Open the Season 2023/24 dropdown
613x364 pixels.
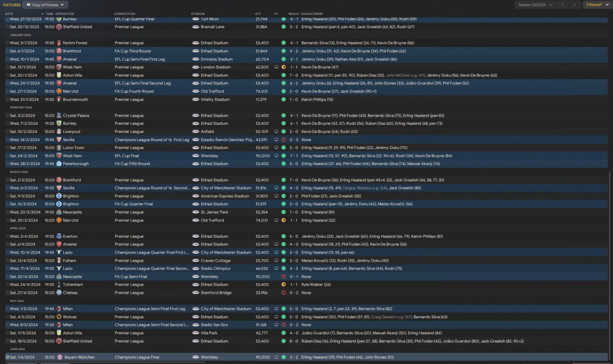click(535, 5)
